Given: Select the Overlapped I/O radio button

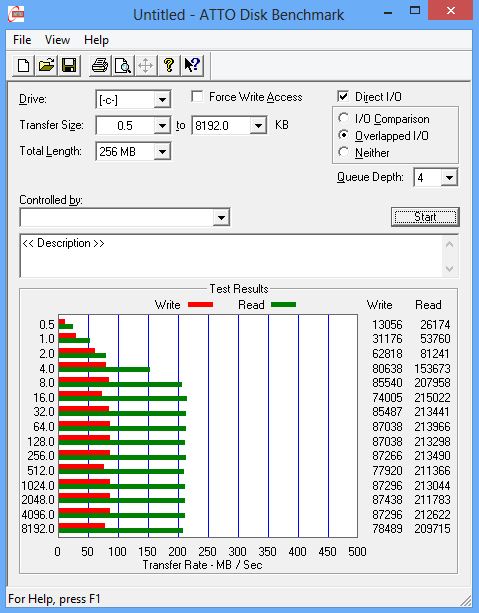Looking at the screenshot, I should [x=343, y=135].
